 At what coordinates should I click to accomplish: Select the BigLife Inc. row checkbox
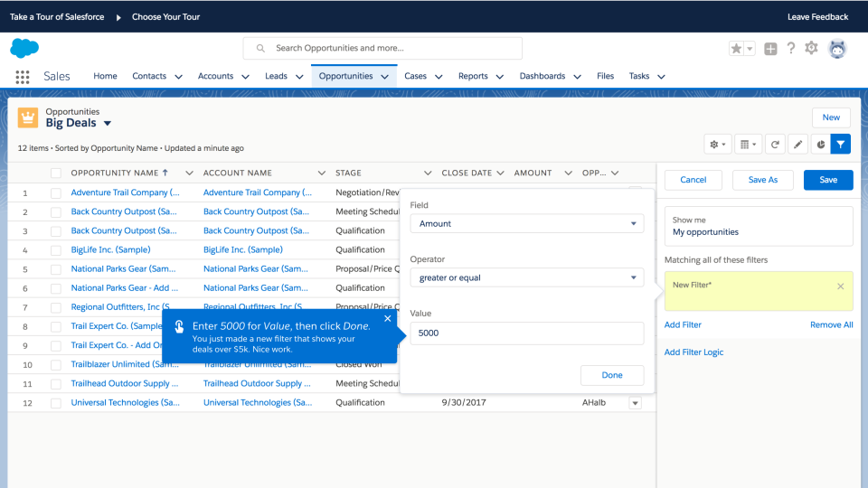pyautogui.click(x=56, y=250)
